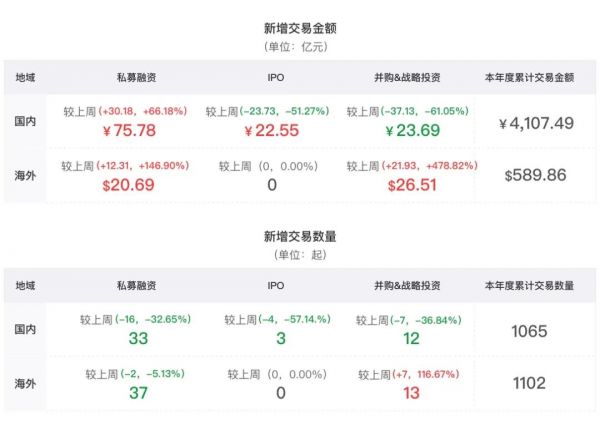Select the $20.69 overseas private financing amount
Viewport: 600px width, 430px height.
point(127,185)
